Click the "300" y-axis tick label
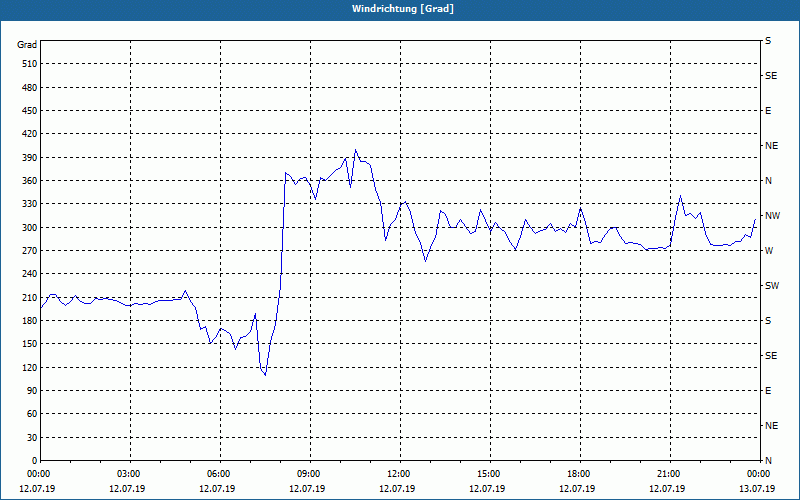 coord(30,228)
